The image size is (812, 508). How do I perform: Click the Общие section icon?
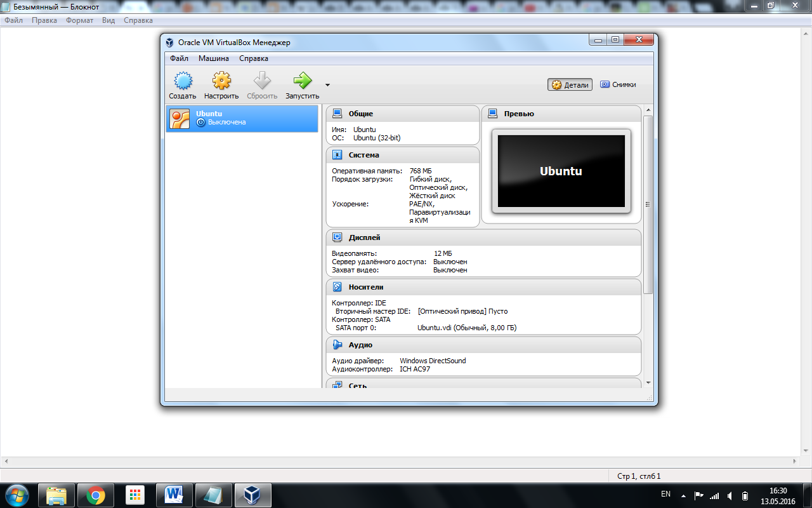(337, 114)
